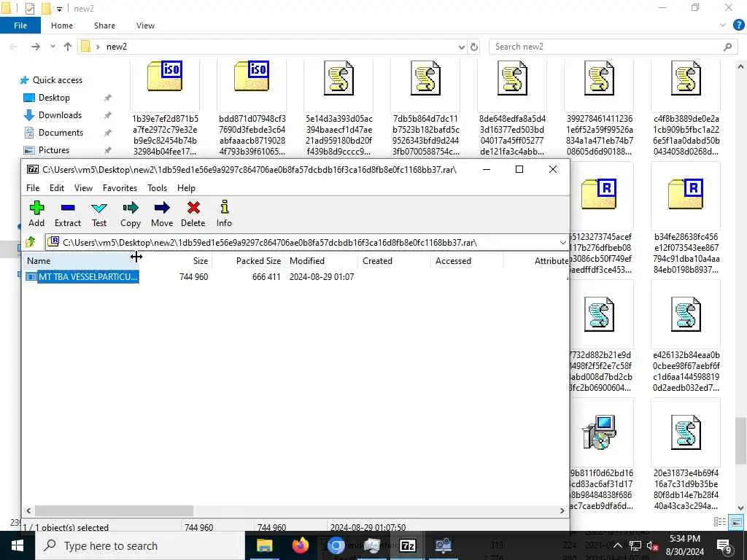Select the 399278461411236 script file
This screenshot has height=560, width=747.
[x=600, y=108]
